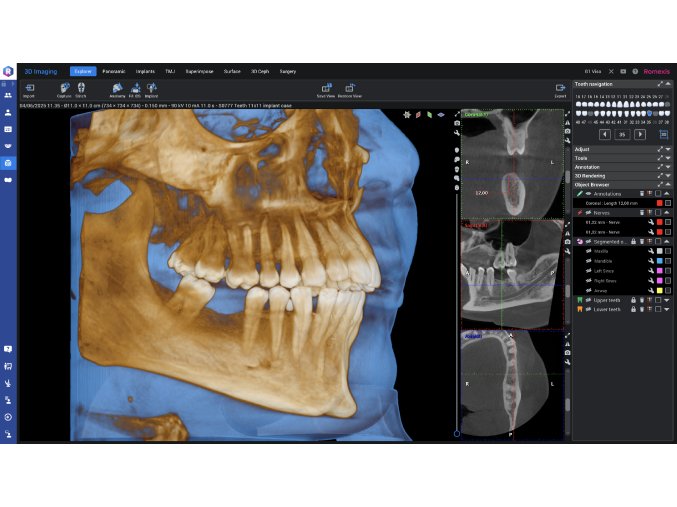
Task: Click the Restore View icon
Action: coord(350,88)
